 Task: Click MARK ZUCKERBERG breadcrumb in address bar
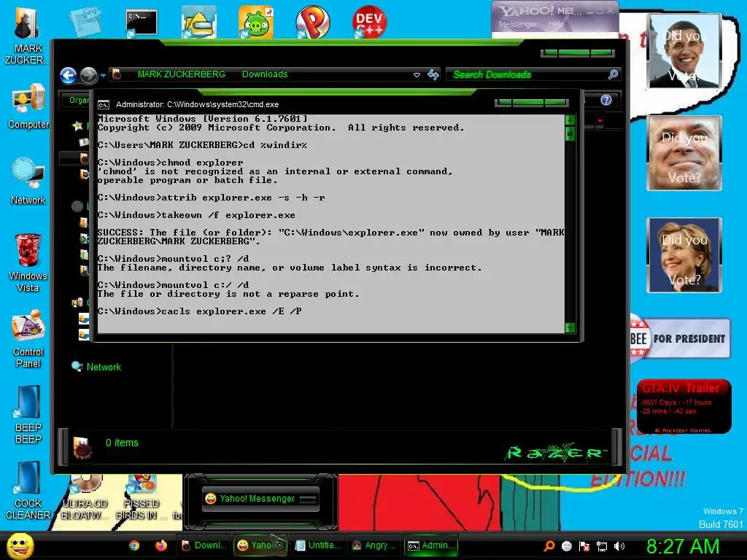tap(181, 74)
